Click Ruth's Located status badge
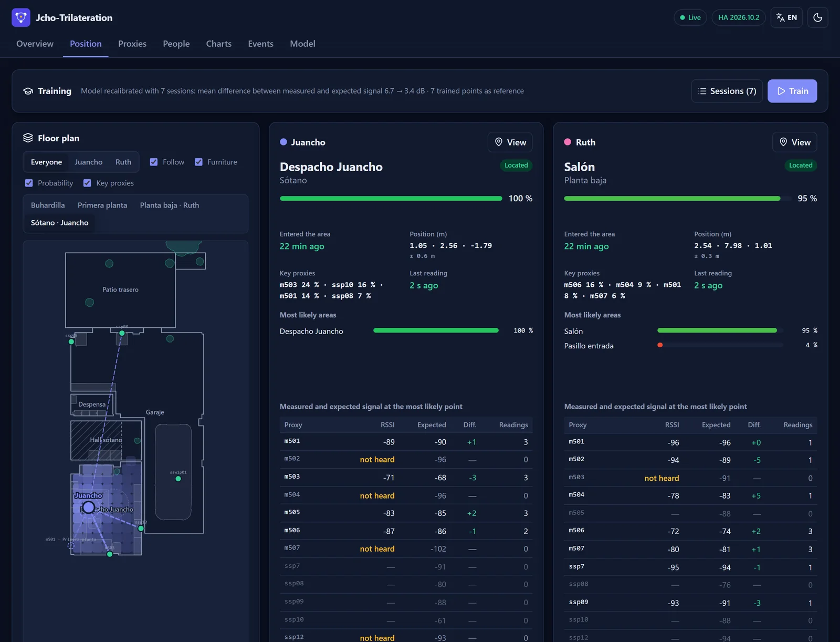This screenshot has width=840, height=642. click(801, 165)
